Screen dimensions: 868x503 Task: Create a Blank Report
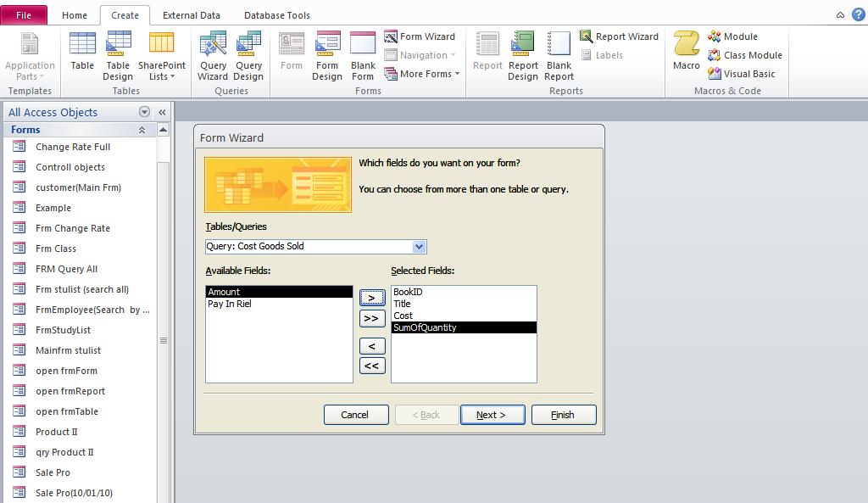pos(559,57)
